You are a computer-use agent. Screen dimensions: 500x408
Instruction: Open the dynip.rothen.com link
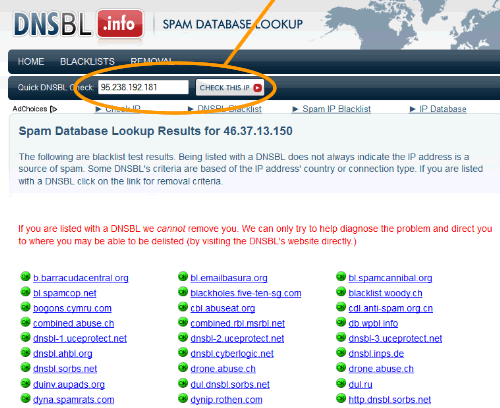coord(226,400)
